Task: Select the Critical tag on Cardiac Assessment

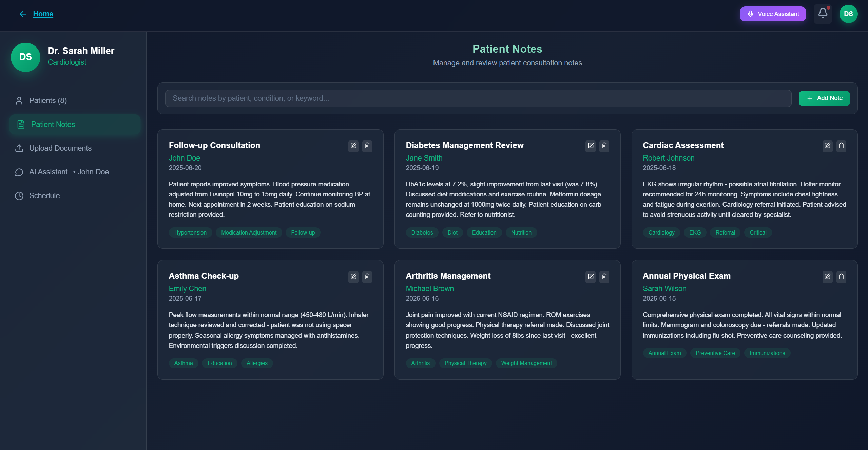Action: click(x=758, y=233)
